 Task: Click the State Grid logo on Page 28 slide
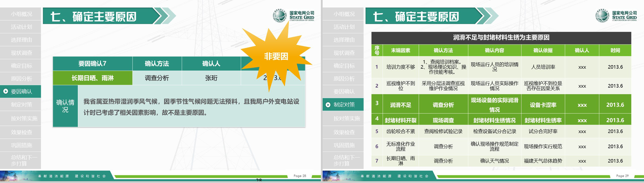[294, 16]
